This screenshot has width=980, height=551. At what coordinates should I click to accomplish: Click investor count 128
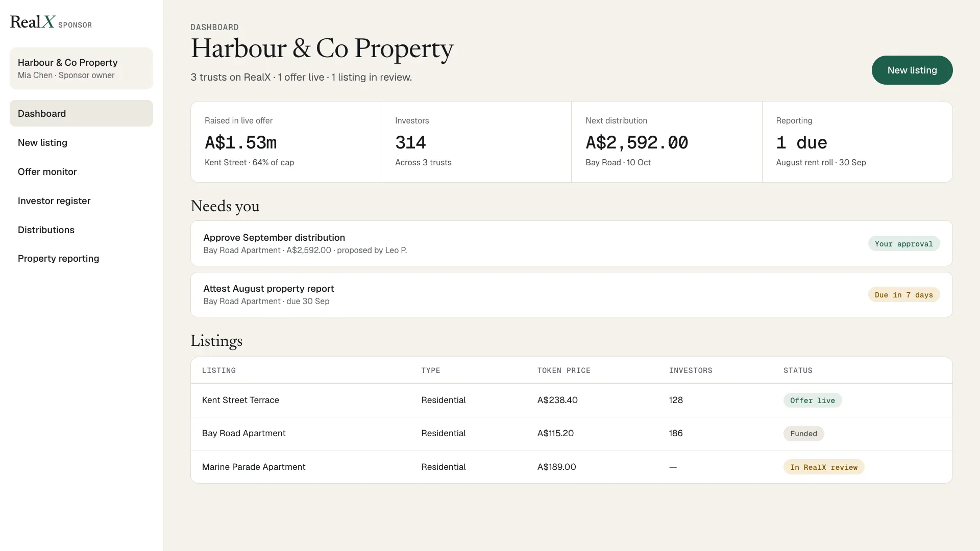675,400
